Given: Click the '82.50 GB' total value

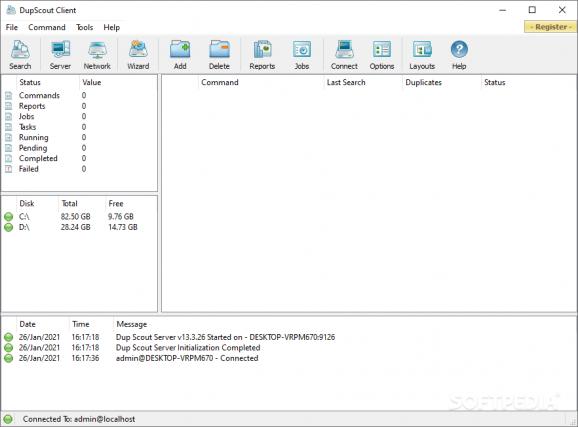Looking at the screenshot, I should (x=76, y=217).
